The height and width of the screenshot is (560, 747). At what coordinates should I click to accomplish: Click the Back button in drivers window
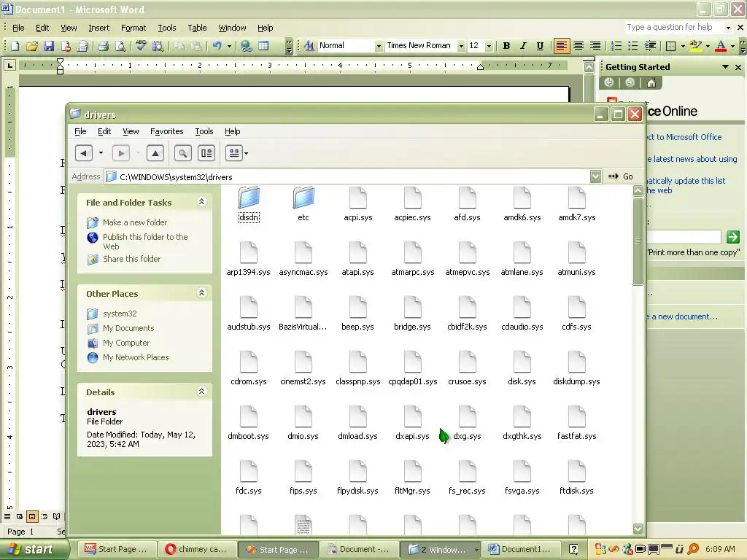click(x=84, y=153)
